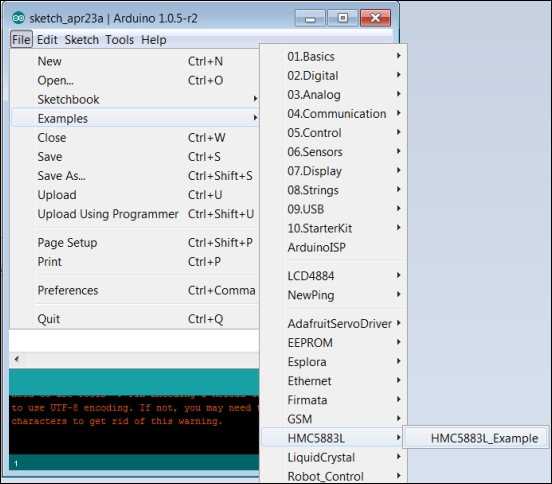
Task: Close the Arduino window
Action: [x=375, y=18]
